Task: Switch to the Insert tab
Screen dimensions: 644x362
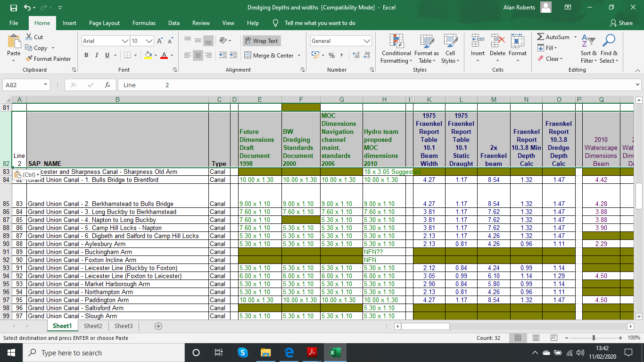Action: coord(69,23)
